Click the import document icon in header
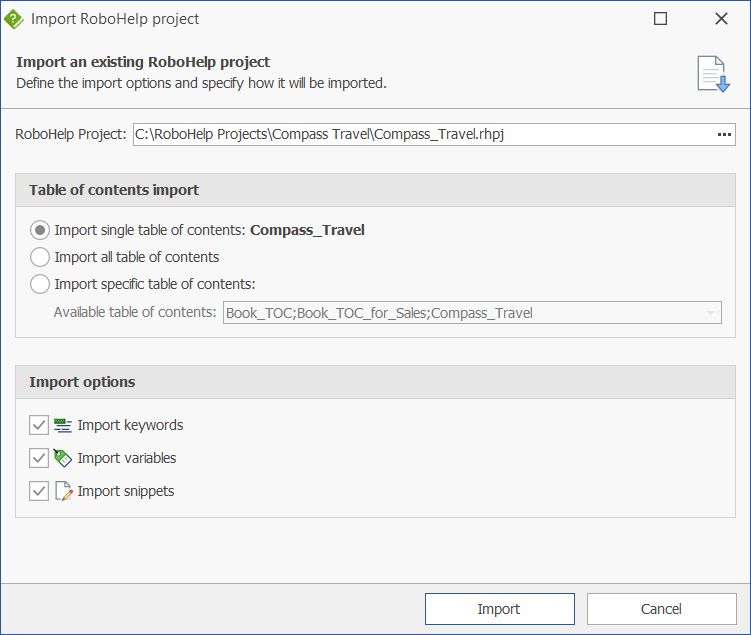Viewport: 751px width, 635px height. [713, 74]
